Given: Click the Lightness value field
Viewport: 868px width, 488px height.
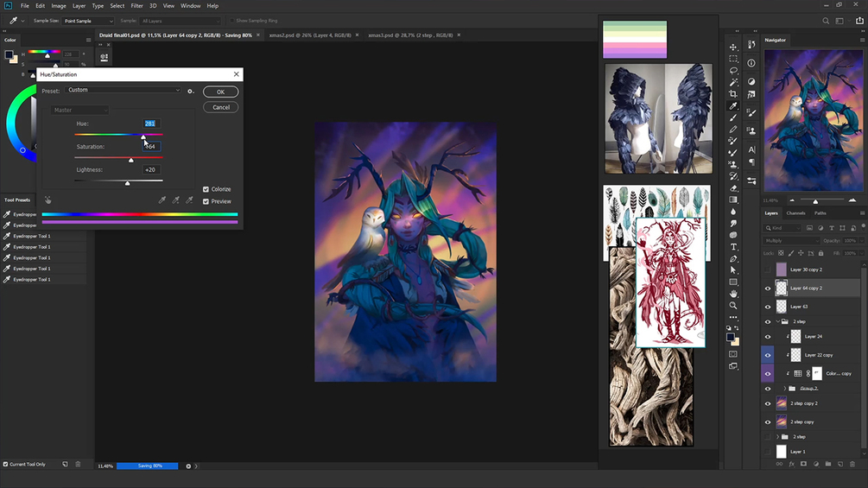Looking at the screenshot, I should point(150,170).
